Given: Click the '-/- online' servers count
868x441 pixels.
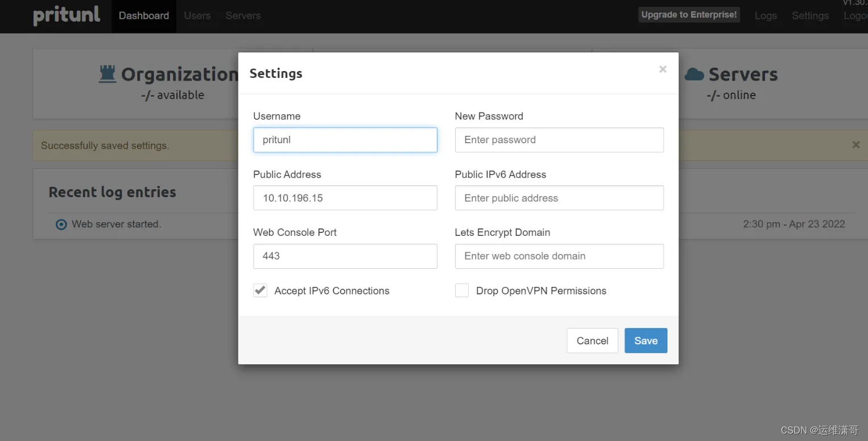Looking at the screenshot, I should [x=731, y=95].
